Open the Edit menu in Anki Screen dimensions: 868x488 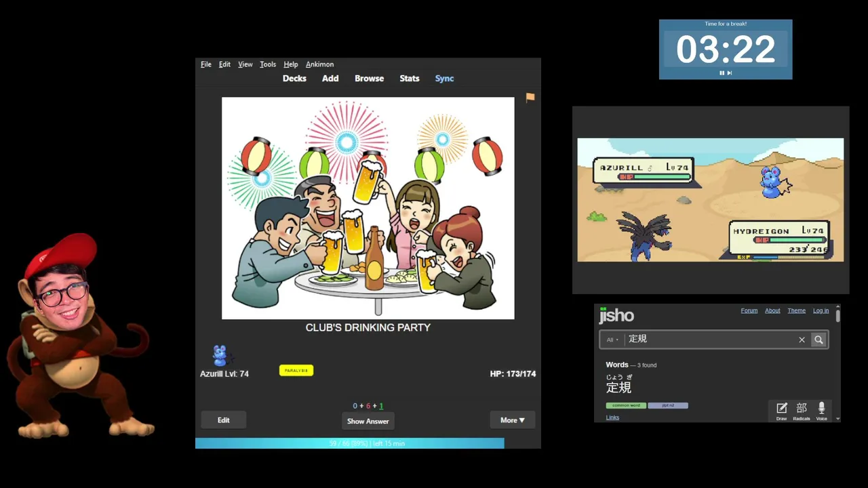(x=224, y=64)
